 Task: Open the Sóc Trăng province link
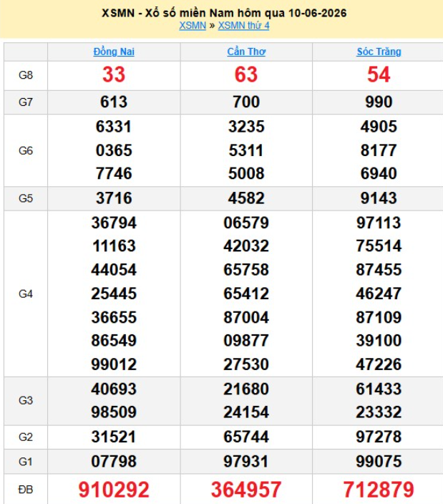[x=379, y=52]
